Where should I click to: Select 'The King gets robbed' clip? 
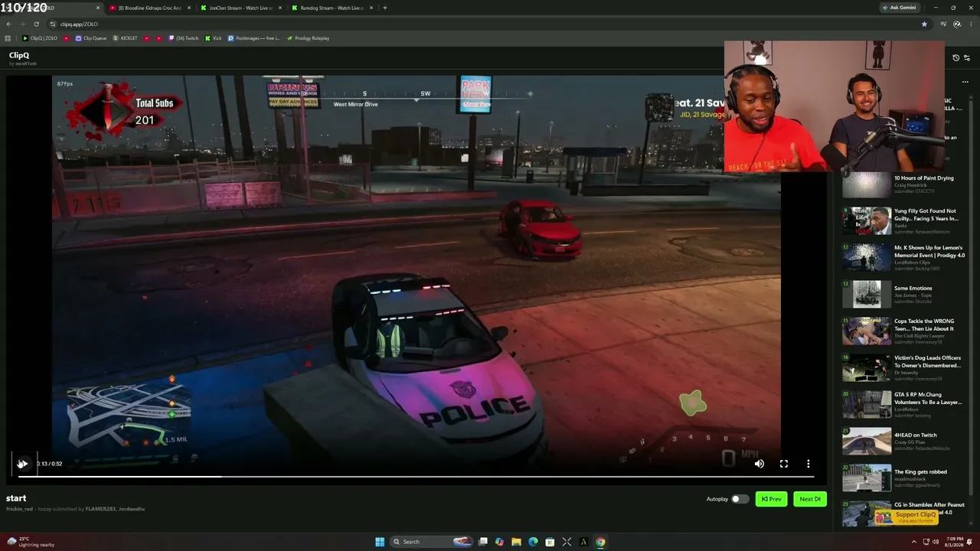pyautogui.click(x=903, y=478)
